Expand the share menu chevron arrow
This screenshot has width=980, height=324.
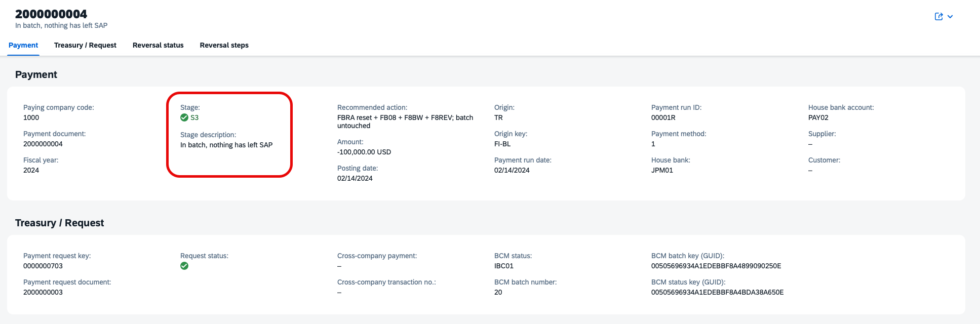(x=950, y=17)
